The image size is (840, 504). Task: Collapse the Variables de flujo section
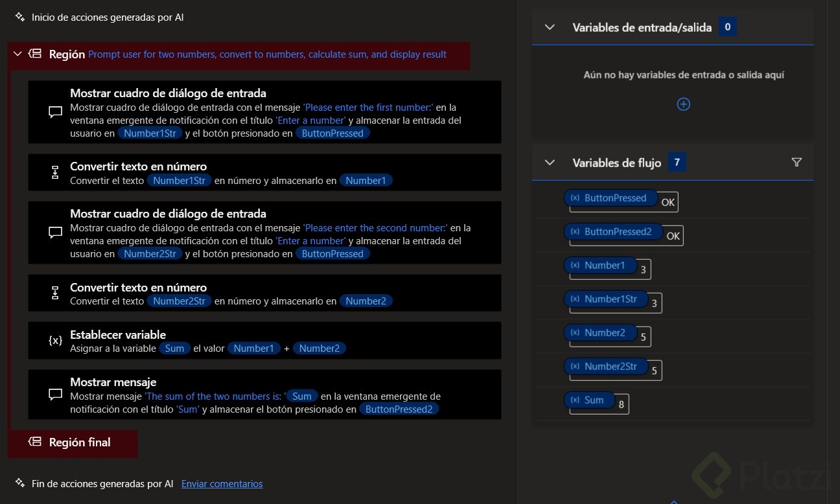(550, 163)
